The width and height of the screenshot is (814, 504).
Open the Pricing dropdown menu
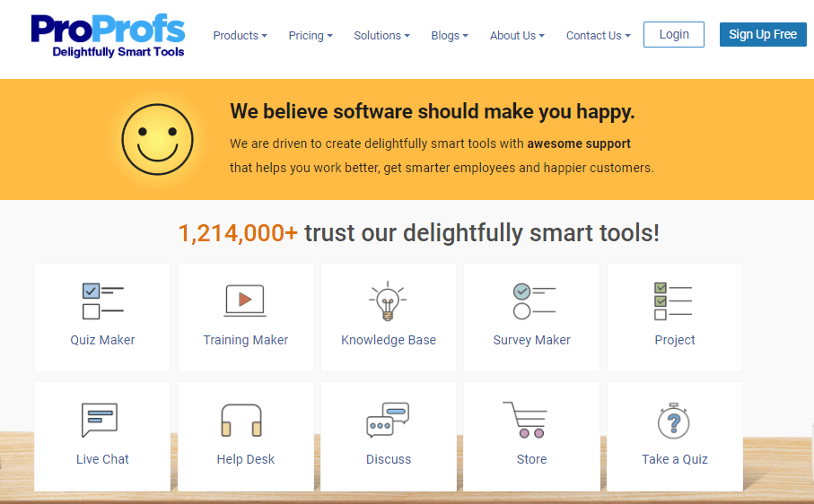click(311, 35)
